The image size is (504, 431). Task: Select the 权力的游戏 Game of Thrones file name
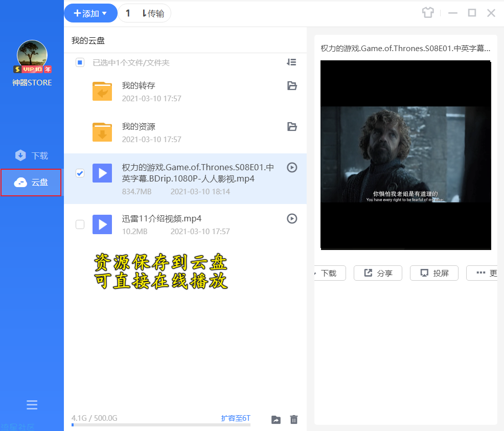coord(198,173)
